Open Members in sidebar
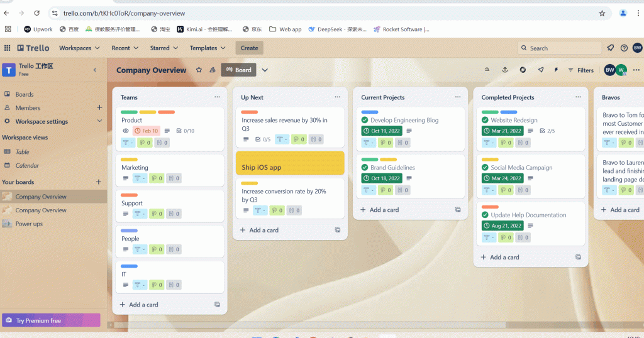The height and width of the screenshot is (338, 644). [28, 108]
